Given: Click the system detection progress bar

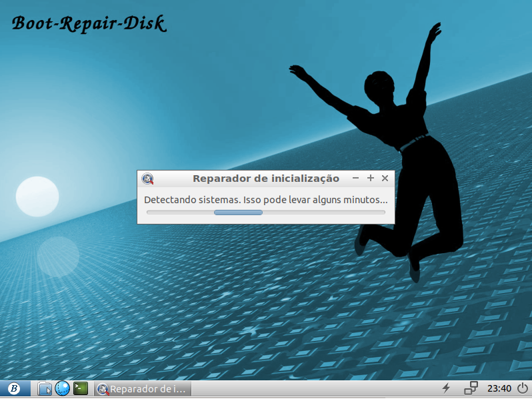Looking at the screenshot, I should (x=265, y=212).
